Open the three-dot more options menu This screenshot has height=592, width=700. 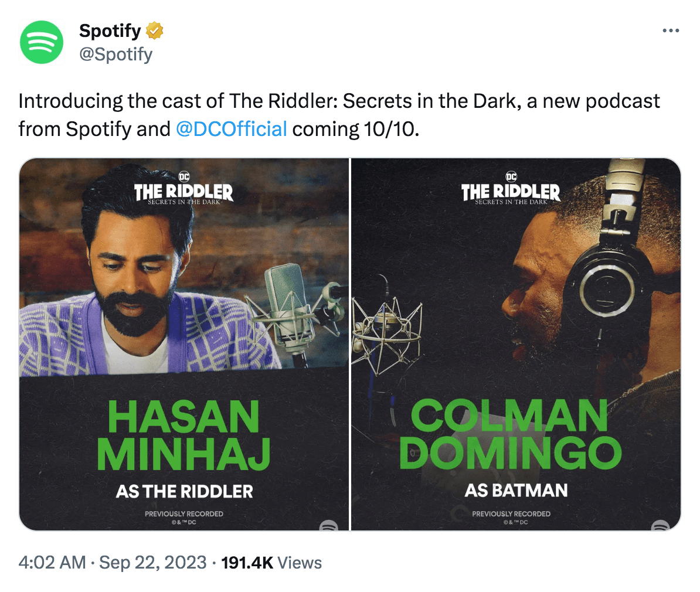pyautogui.click(x=671, y=30)
